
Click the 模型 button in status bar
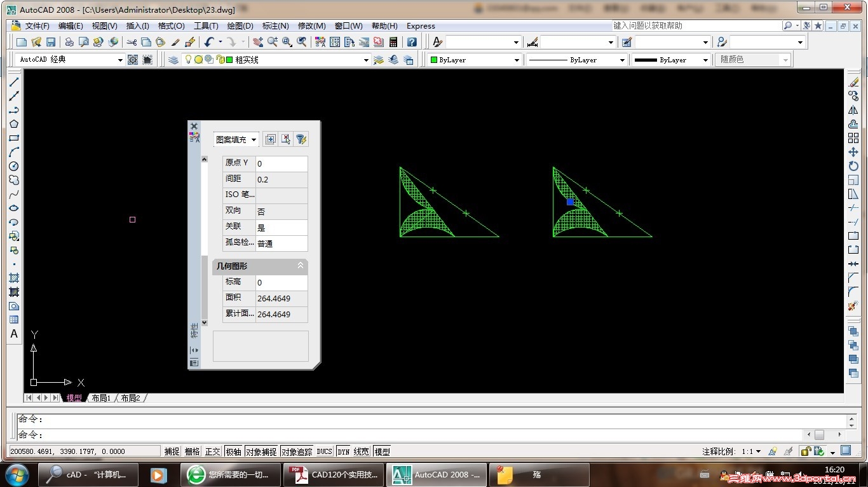pos(382,451)
